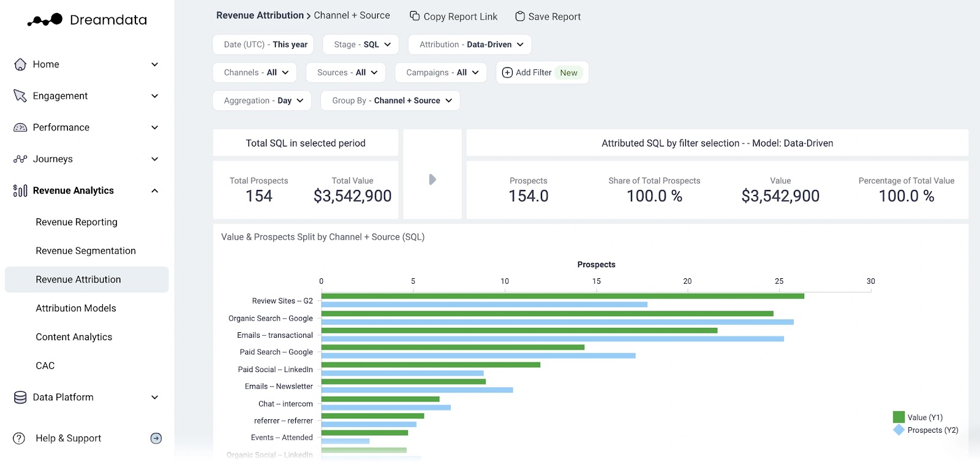Click the Dreamdata logo icon
980x467 pixels.
45,20
